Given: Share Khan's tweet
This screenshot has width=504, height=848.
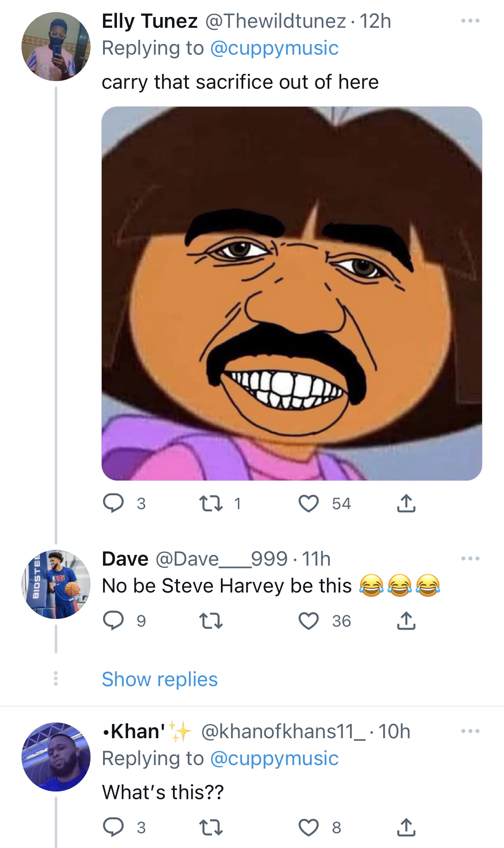Looking at the screenshot, I should (406, 826).
